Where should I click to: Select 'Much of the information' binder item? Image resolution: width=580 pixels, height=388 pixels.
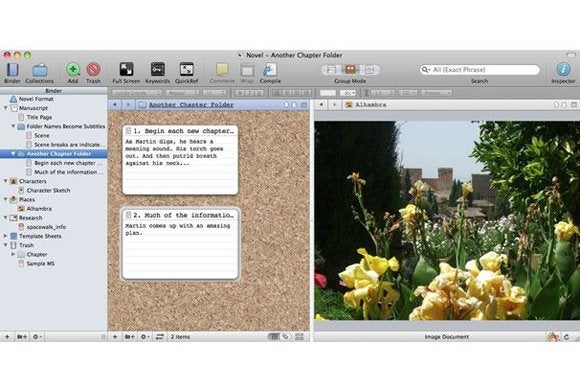pos(65,172)
